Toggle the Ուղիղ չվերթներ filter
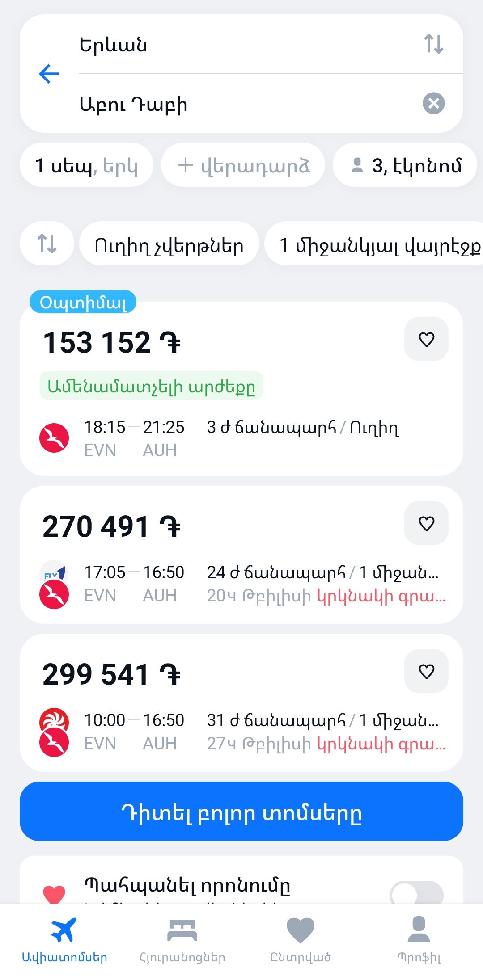The image size is (483, 980). (169, 244)
